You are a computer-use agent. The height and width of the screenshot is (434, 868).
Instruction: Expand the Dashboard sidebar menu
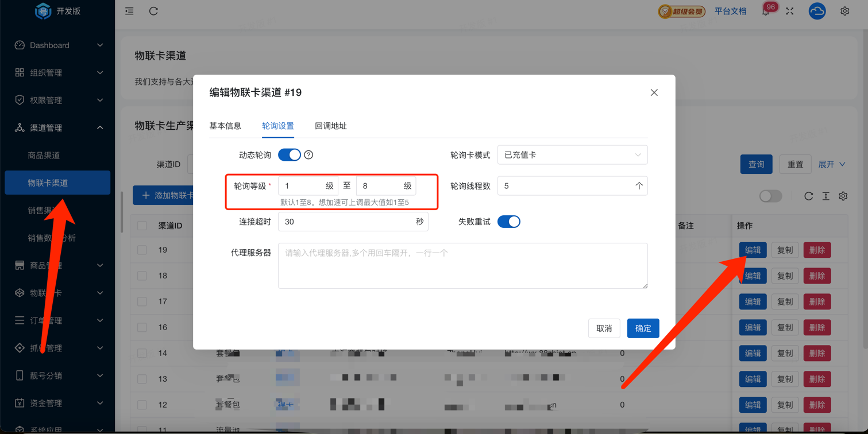pyautogui.click(x=57, y=45)
